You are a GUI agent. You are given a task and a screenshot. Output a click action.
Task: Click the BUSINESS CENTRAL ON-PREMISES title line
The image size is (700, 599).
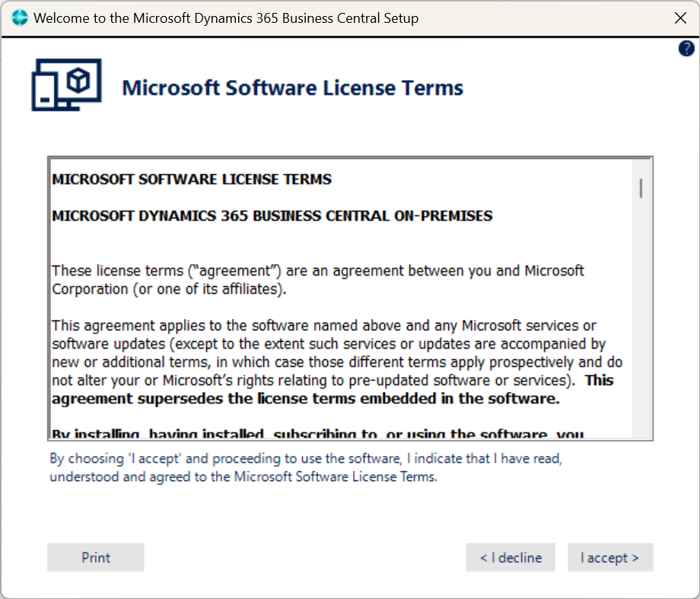(x=272, y=215)
